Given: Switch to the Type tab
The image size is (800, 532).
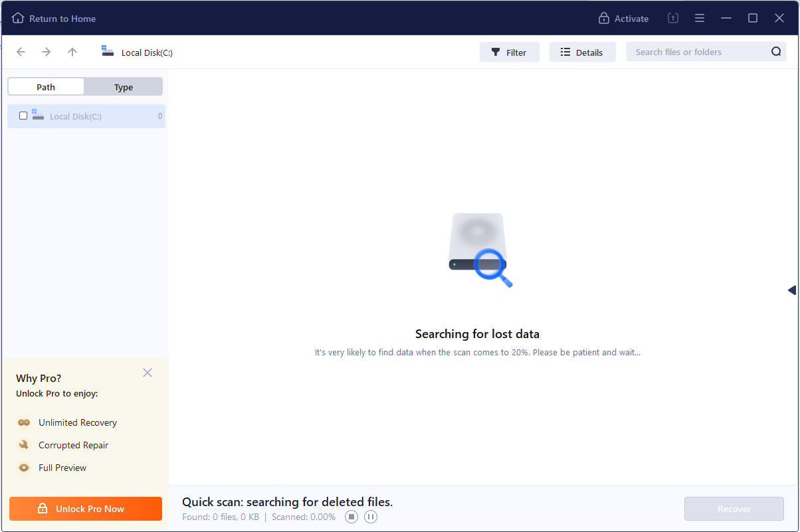Looking at the screenshot, I should coord(124,87).
